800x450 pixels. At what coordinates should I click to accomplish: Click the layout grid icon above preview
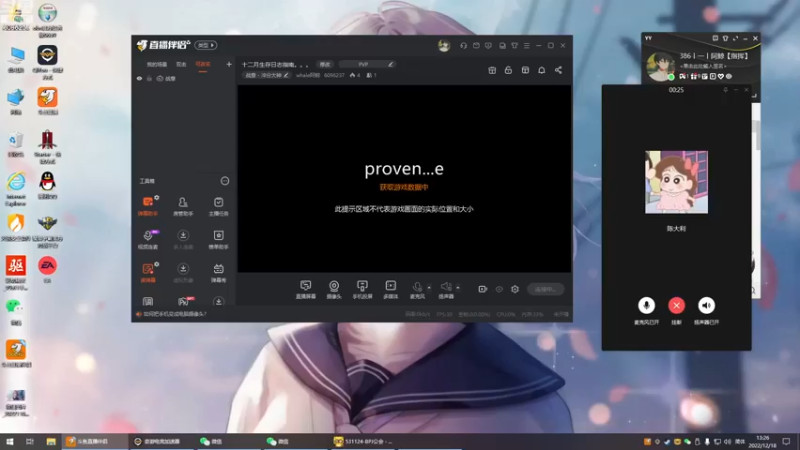(525, 70)
